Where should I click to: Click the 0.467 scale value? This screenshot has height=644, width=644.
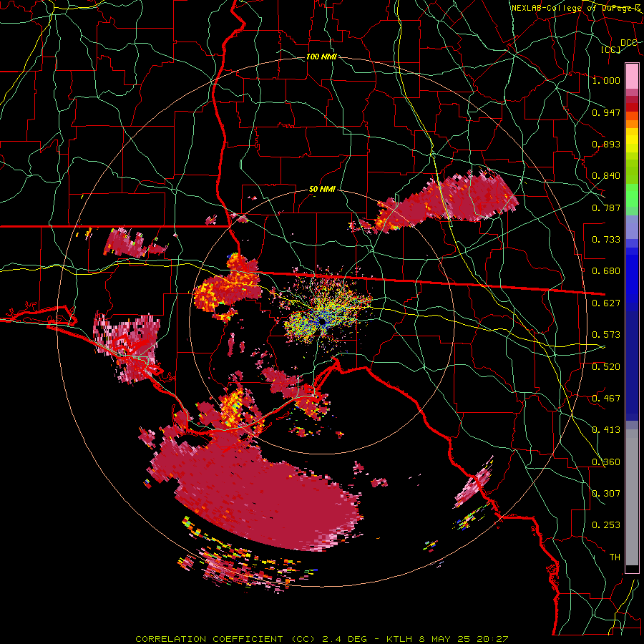point(606,399)
